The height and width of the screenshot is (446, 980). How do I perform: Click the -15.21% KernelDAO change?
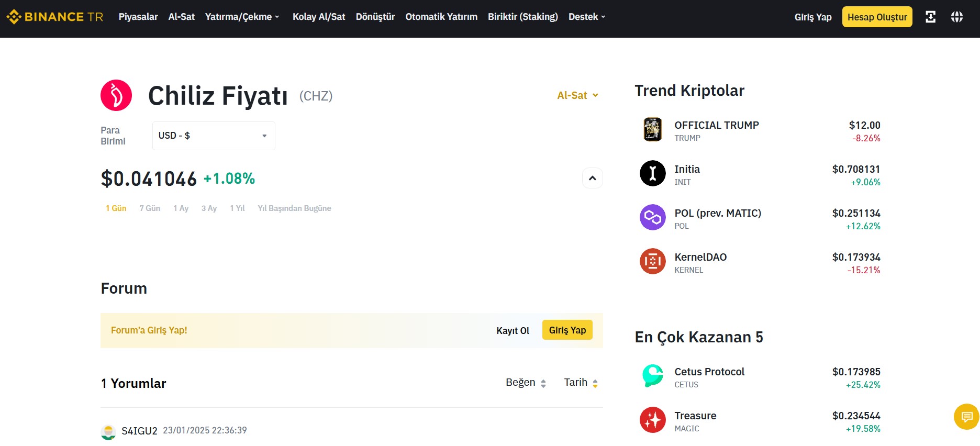click(864, 270)
